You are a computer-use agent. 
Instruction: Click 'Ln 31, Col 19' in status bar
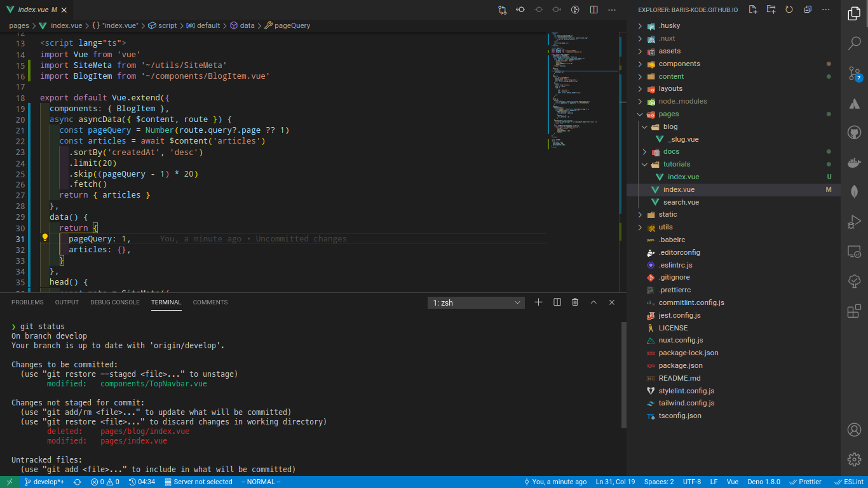point(615,482)
